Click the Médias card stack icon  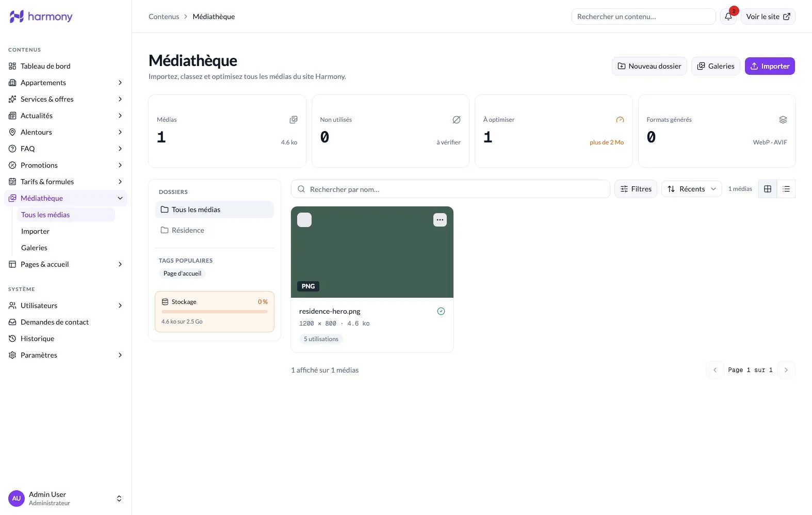point(294,120)
